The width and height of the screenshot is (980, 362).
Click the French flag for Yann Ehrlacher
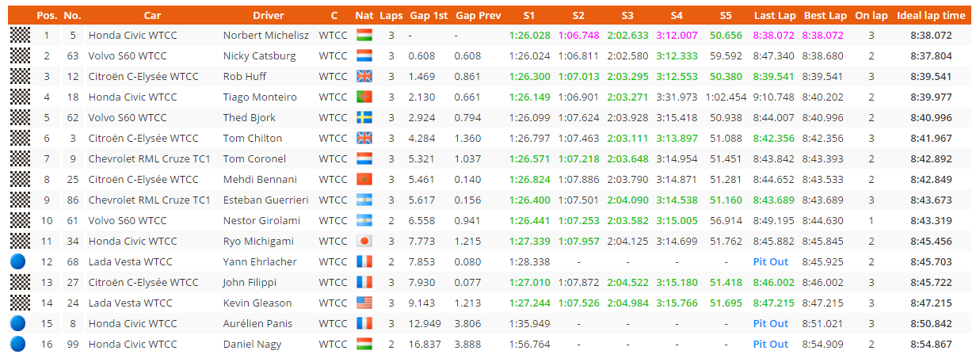[364, 262]
